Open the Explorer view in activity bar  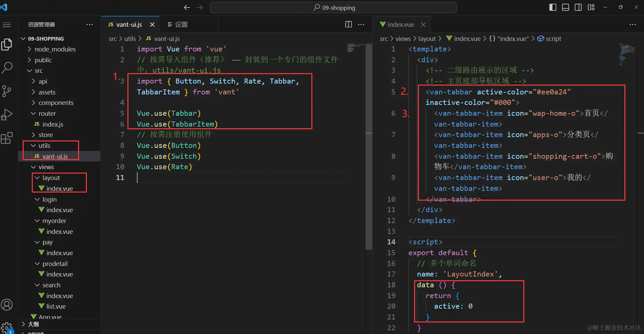coord(7,44)
